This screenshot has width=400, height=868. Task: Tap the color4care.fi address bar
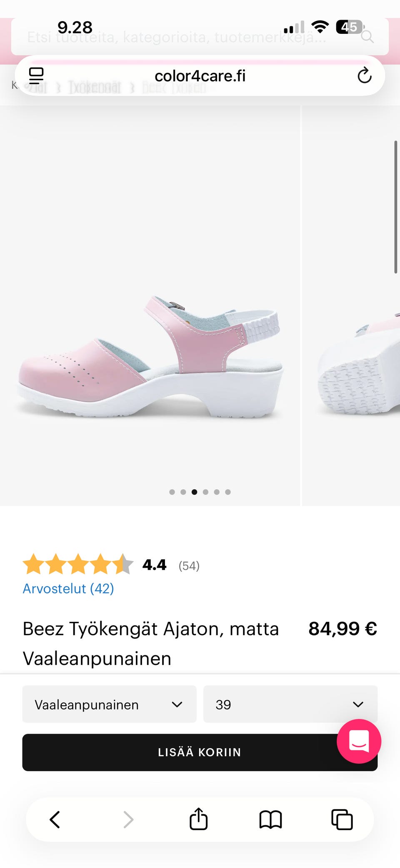[200, 76]
